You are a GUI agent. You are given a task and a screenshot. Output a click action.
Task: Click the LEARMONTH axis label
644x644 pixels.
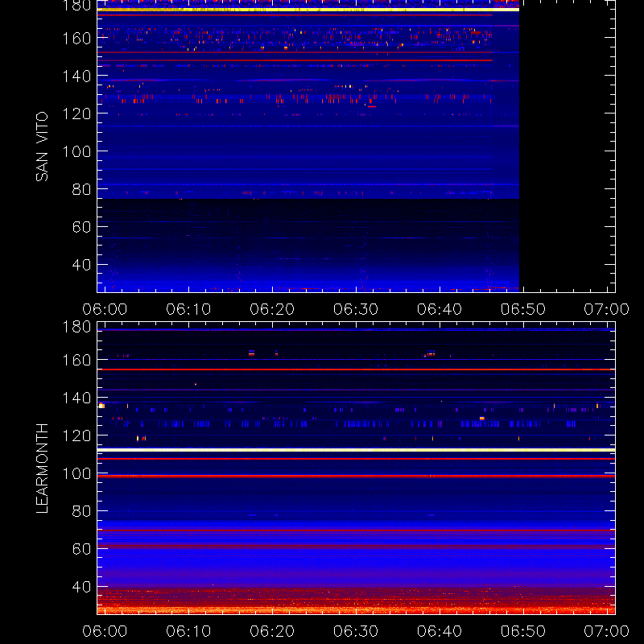point(42,469)
